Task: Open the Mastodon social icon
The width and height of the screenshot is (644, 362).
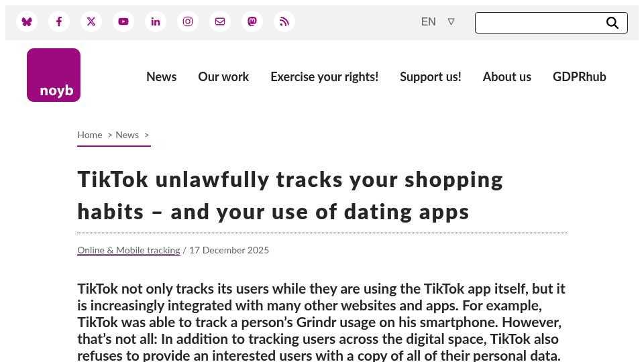Action: pyautogui.click(x=252, y=21)
